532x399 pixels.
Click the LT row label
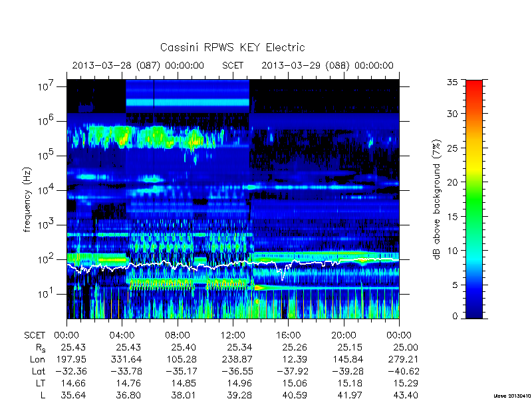click(41, 383)
